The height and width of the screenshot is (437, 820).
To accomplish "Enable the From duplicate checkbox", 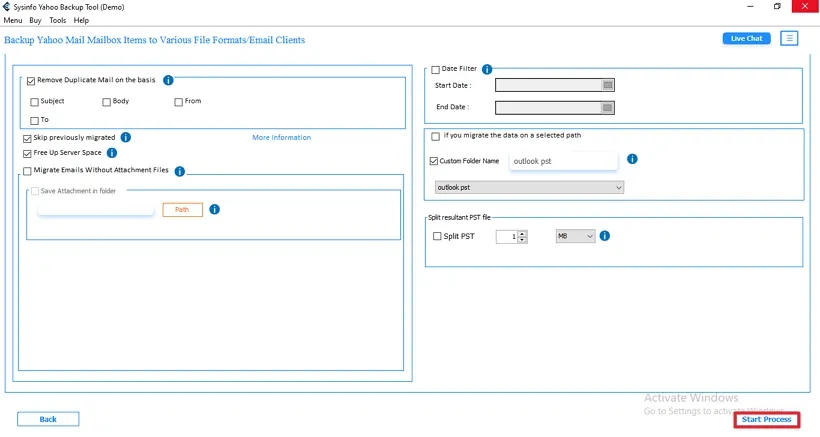I will [179, 102].
